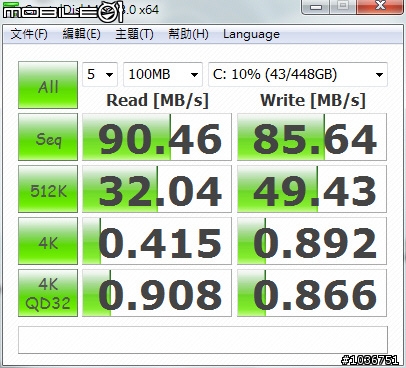The width and height of the screenshot is (406, 368).
Task: Run all benchmarks with the All button
Action: tap(48, 85)
